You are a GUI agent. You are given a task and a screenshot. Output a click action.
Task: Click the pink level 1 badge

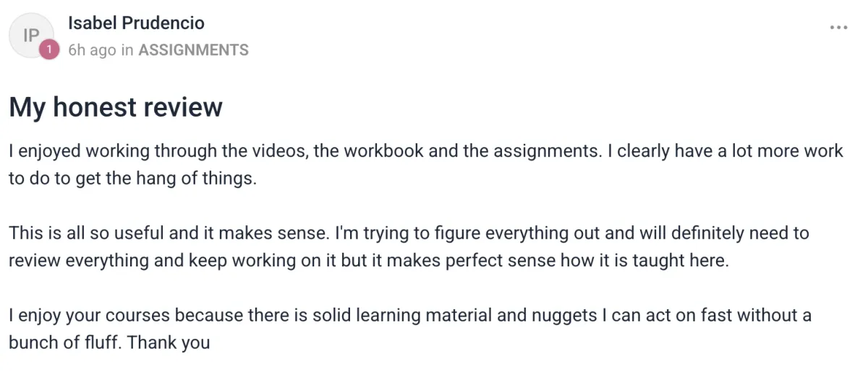(48, 50)
